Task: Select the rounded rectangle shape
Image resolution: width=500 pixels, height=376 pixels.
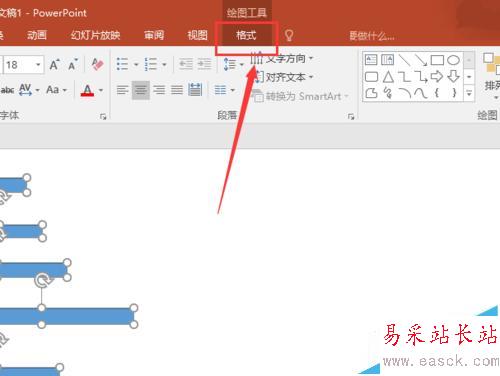Action: click(x=371, y=77)
